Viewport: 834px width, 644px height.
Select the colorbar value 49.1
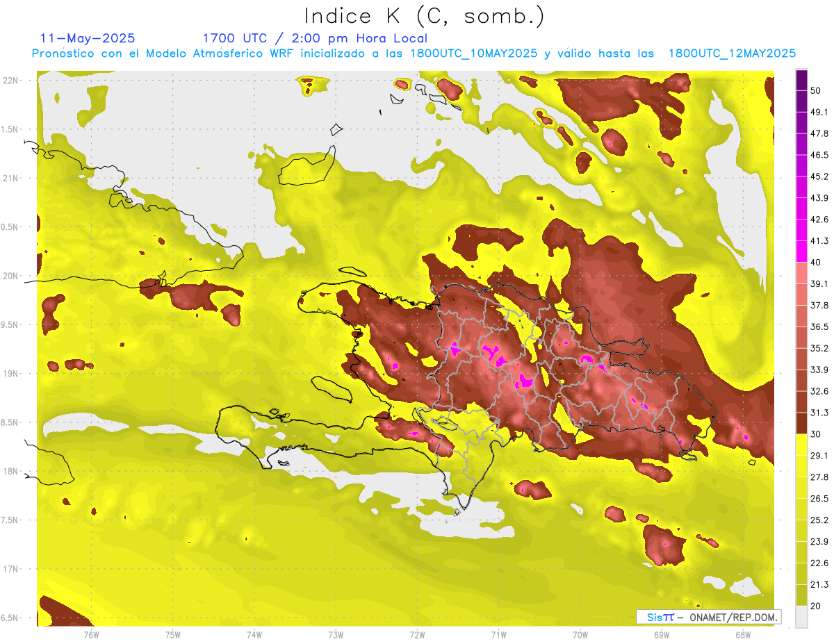[x=819, y=112]
